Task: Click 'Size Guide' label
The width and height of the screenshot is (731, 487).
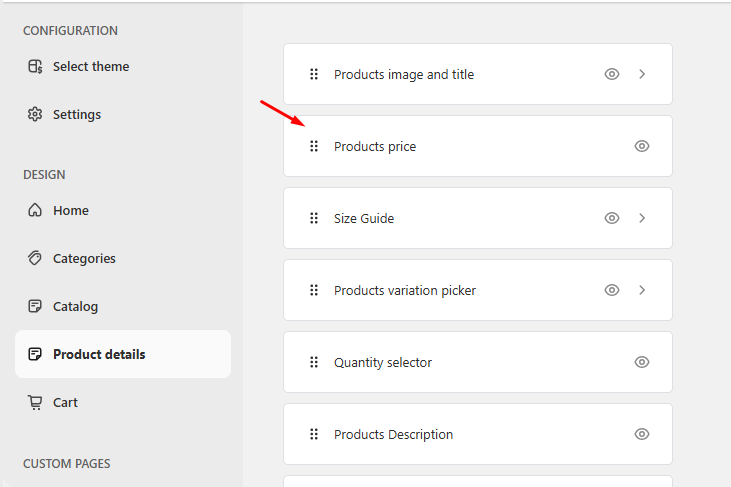Action: click(x=364, y=219)
